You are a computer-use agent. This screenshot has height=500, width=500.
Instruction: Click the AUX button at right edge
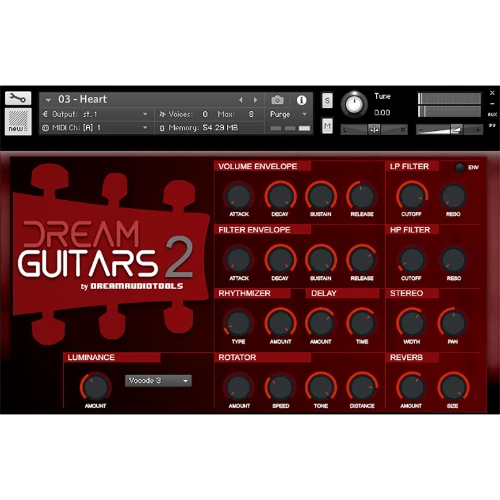[x=492, y=114]
